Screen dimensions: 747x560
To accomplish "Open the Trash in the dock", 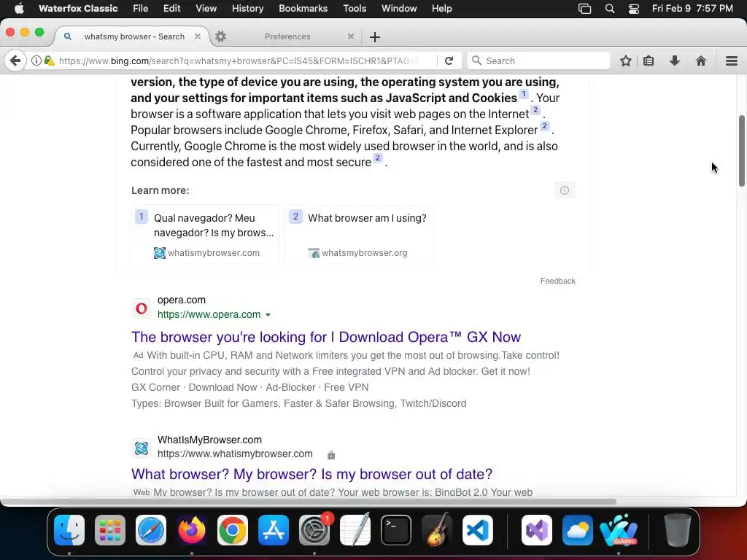I will point(678,530).
